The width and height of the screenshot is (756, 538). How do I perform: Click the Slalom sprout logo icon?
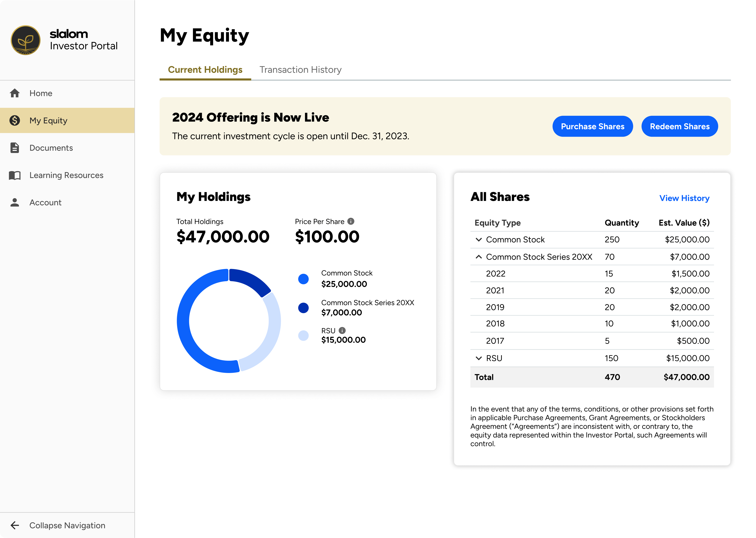pos(26,40)
